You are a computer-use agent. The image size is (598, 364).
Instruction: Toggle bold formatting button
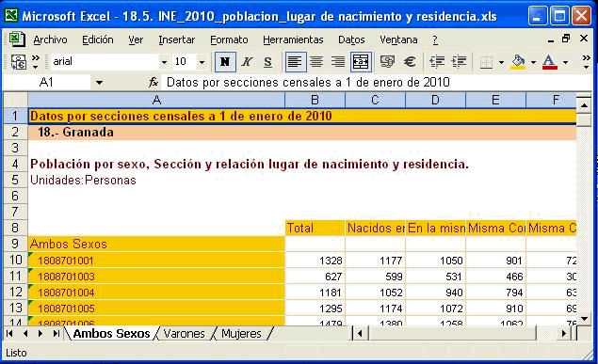coord(225,62)
